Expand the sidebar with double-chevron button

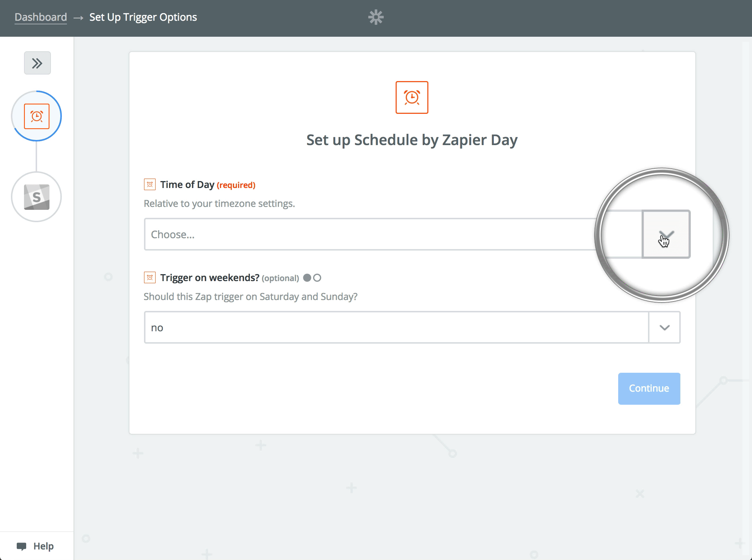(x=37, y=63)
